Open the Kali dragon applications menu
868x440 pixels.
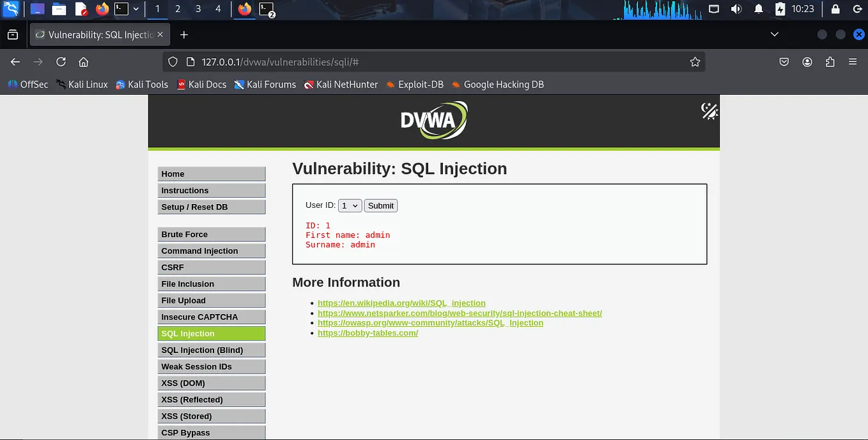click(x=10, y=9)
